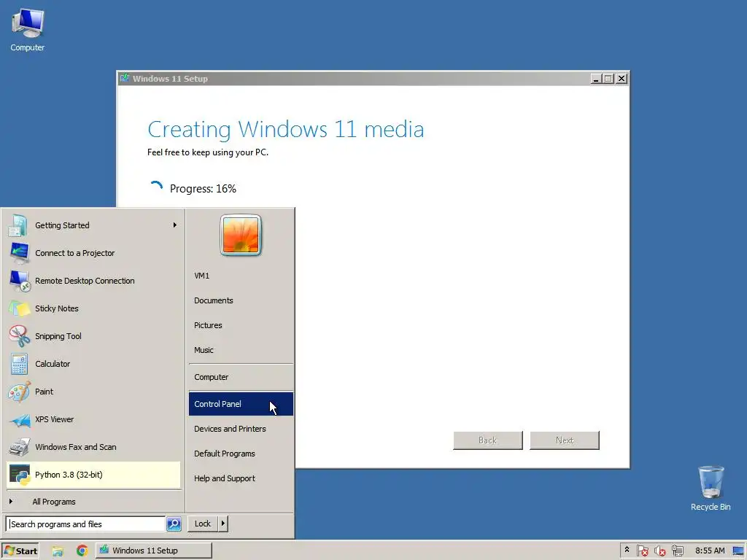Click the user account picture
Screen dimensions: 747x560
pos(241,236)
